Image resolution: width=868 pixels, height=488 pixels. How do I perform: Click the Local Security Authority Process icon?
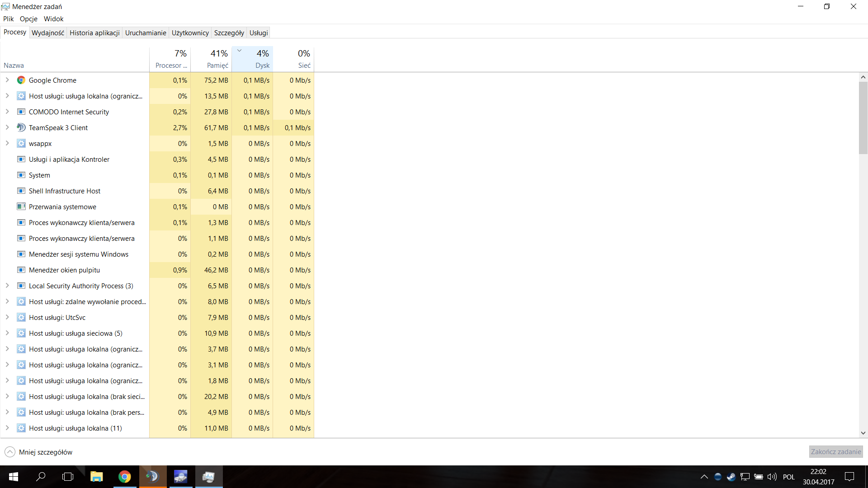click(21, 286)
